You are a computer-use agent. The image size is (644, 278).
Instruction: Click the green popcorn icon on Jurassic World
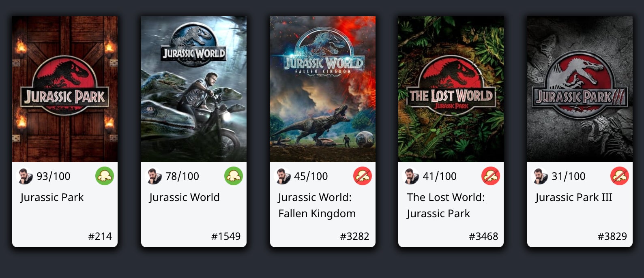coord(234,176)
